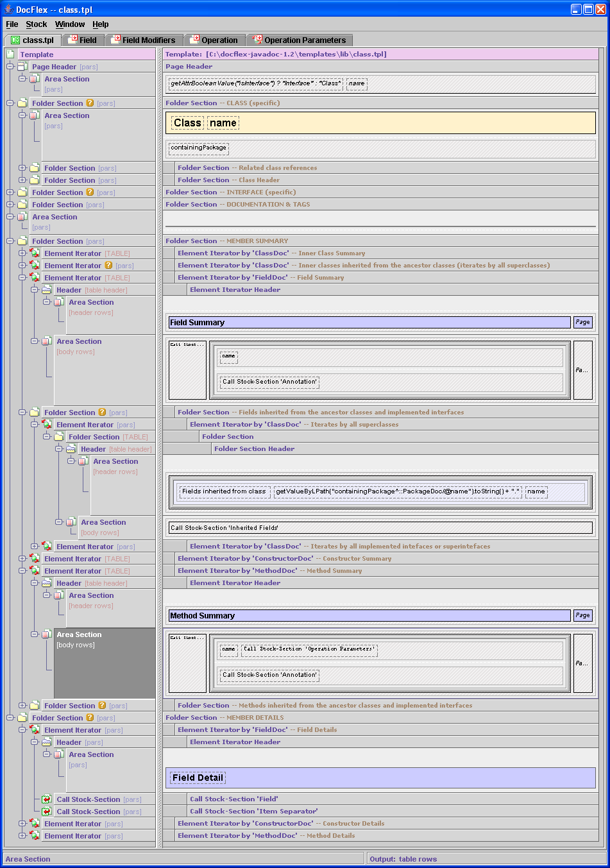Click the Template root icon in tree
610x868 pixels.
point(10,55)
